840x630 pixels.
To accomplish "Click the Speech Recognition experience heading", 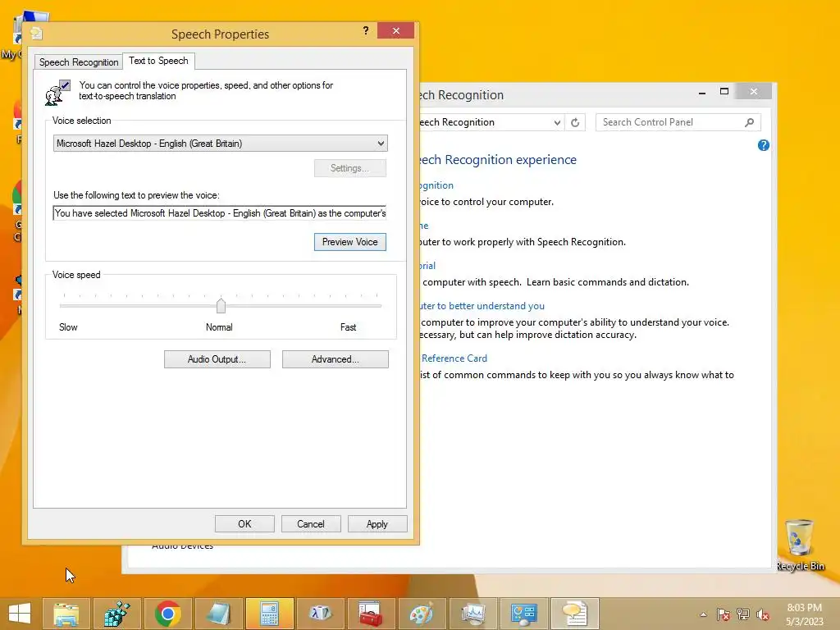I will [498, 160].
